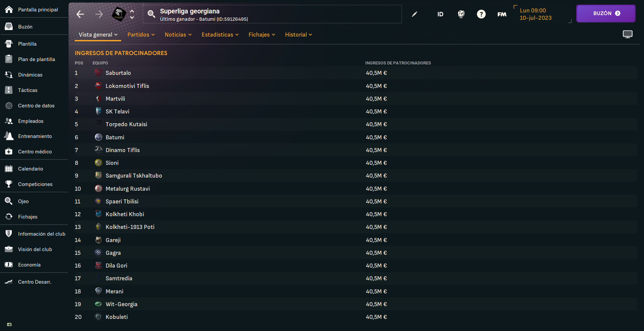Expand Estadísticas dropdown menu
The width and height of the screenshot is (644, 331).
coord(220,35)
